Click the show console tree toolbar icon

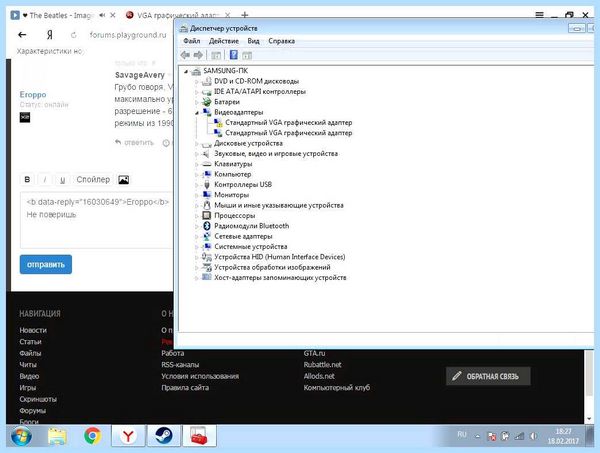pyautogui.click(x=216, y=55)
